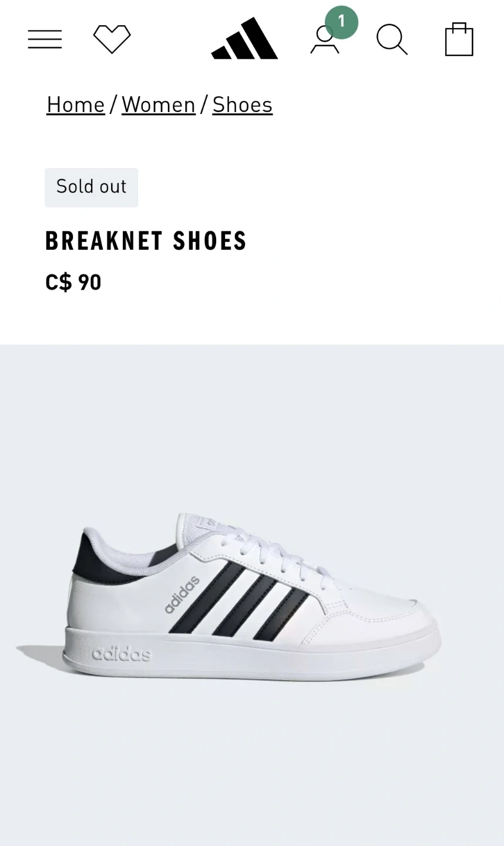Open the hamburger menu
Screen dimensions: 504x846
click(45, 39)
